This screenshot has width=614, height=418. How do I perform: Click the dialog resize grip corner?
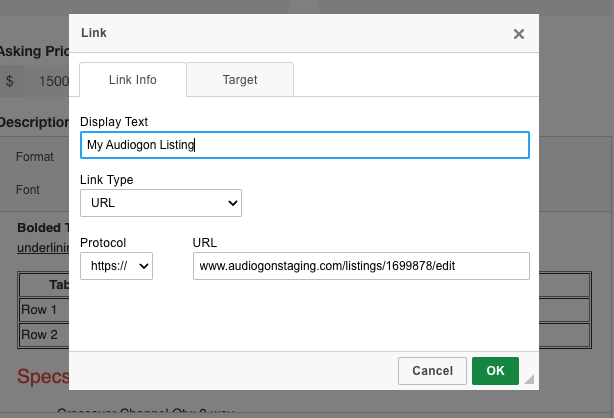(529, 379)
